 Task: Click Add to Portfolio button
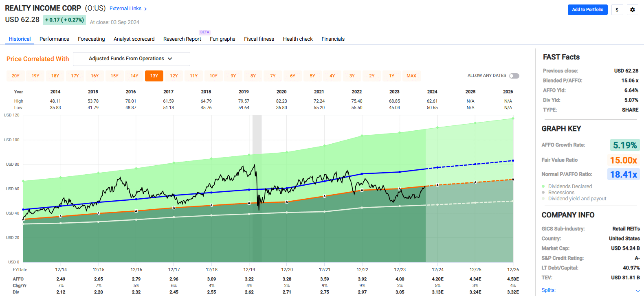click(x=587, y=10)
